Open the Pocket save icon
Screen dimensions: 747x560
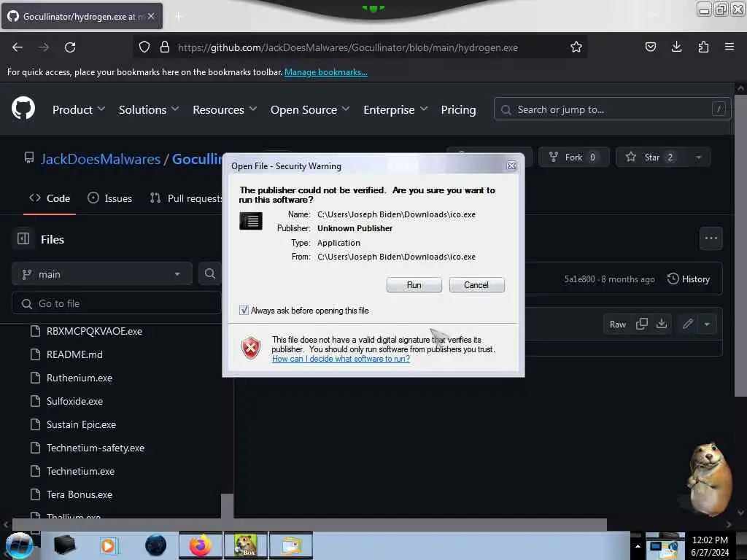click(650, 47)
